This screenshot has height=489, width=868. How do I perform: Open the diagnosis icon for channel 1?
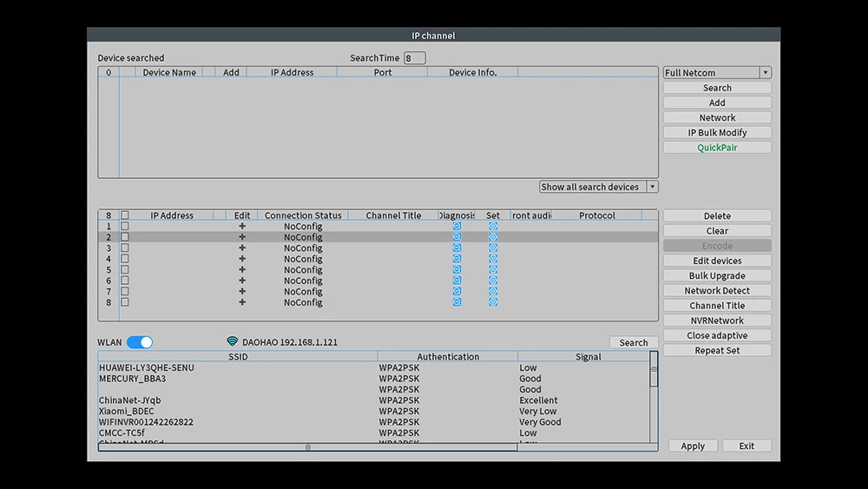(457, 226)
